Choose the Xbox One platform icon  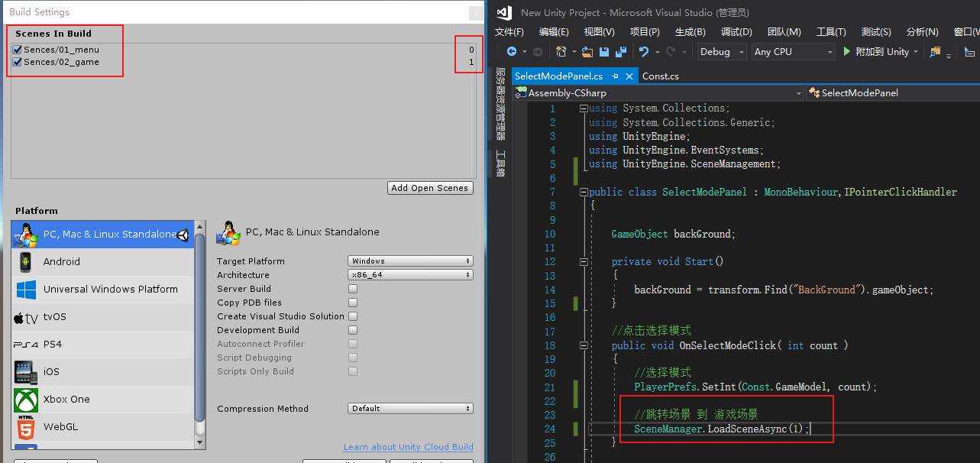(26, 400)
